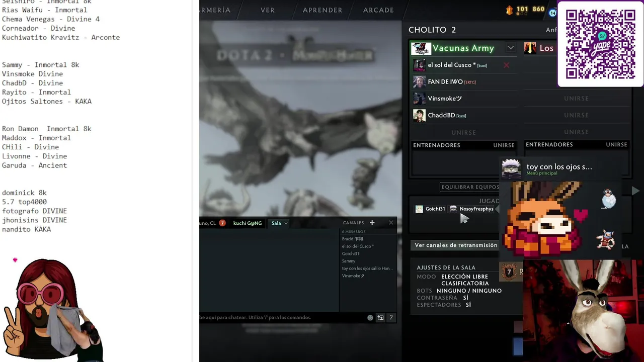
Task: Click 'Sammy - Inmortal 8k' line in notepad
Action: point(40,64)
